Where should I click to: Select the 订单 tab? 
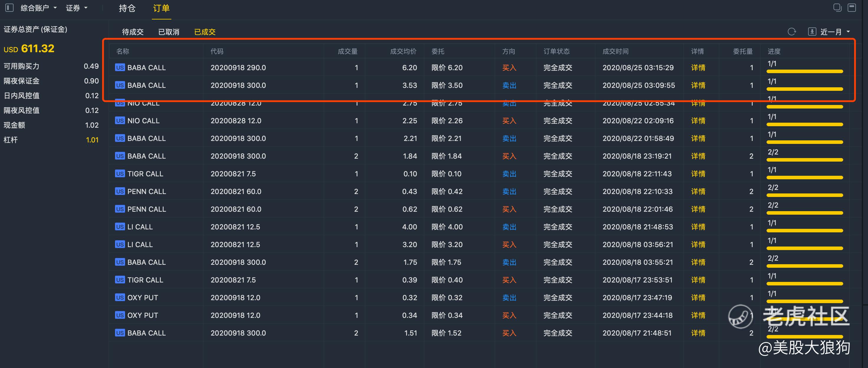click(161, 8)
